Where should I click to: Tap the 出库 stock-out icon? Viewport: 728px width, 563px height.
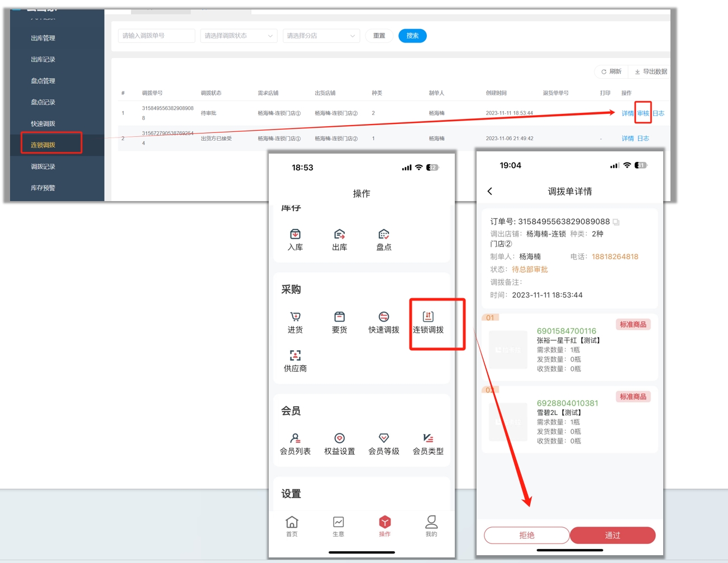pos(339,235)
